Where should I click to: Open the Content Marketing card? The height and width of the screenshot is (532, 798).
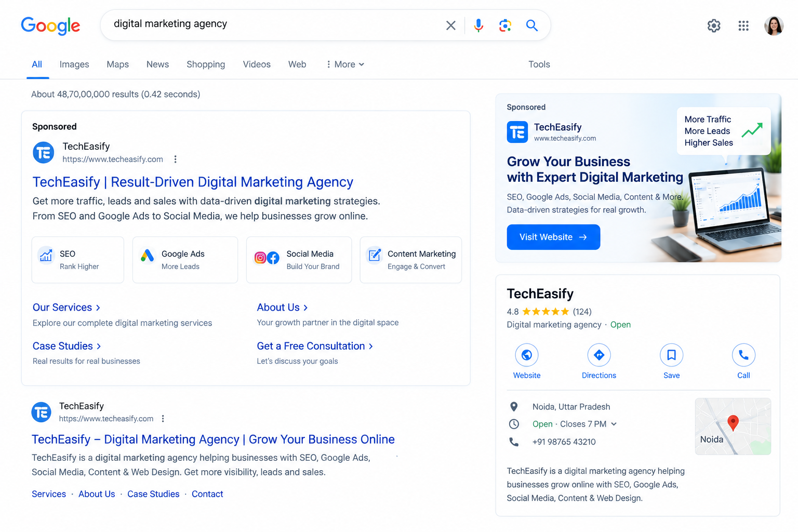click(x=410, y=260)
